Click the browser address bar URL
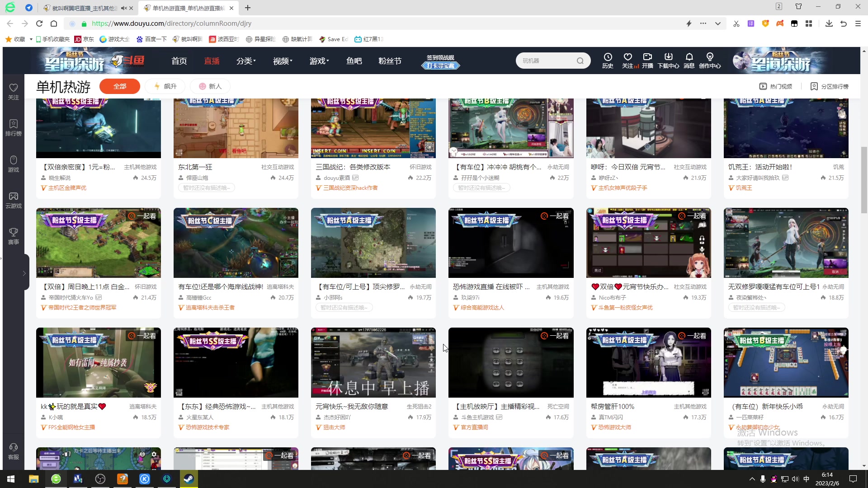 [x=171, y=23]
